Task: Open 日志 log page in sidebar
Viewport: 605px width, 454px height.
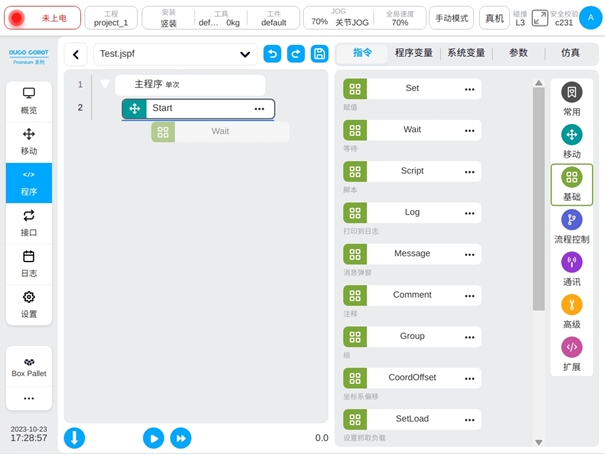Action: click(x=29, y=263)
